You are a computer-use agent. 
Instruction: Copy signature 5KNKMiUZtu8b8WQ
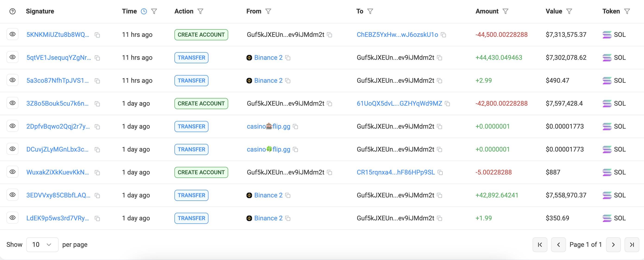point(97,35)
